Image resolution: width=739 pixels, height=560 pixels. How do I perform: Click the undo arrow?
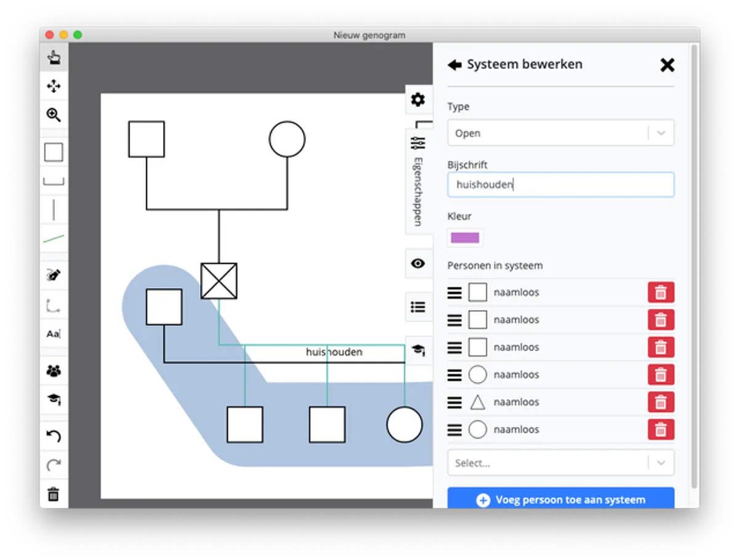pyautogui.click(x=54, y=436)
